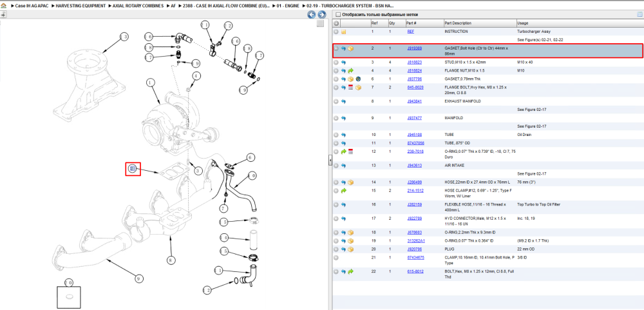Add MANIFOLD J937477 row via plus circle
The image size is (644, 310).
[336, 118]
